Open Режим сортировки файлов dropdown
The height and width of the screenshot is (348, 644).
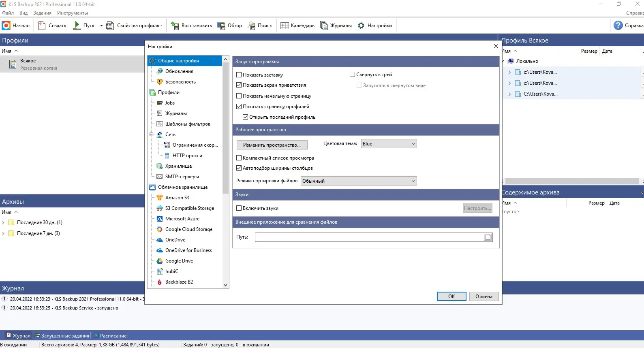pyautogui.click(x=359, y=181)
